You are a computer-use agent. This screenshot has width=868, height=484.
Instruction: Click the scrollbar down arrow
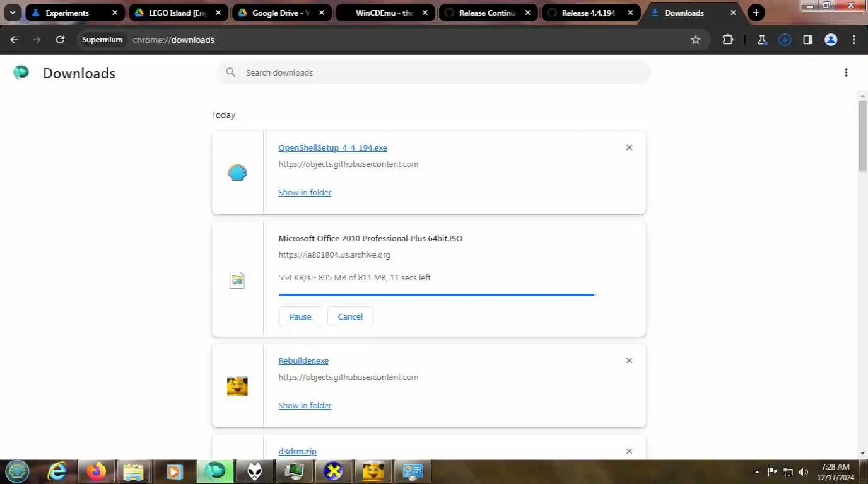(x=862, y=453)
